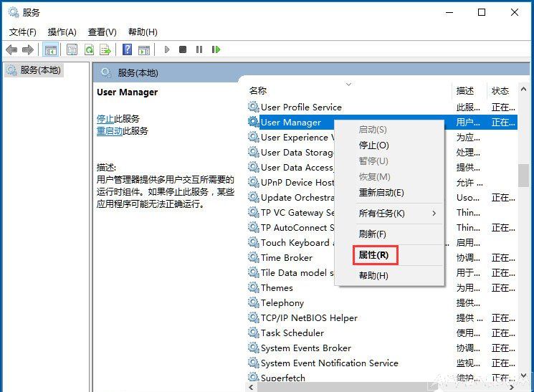Click the 服务 window title gear icon
534x392 pixels.
coord(14,13)
